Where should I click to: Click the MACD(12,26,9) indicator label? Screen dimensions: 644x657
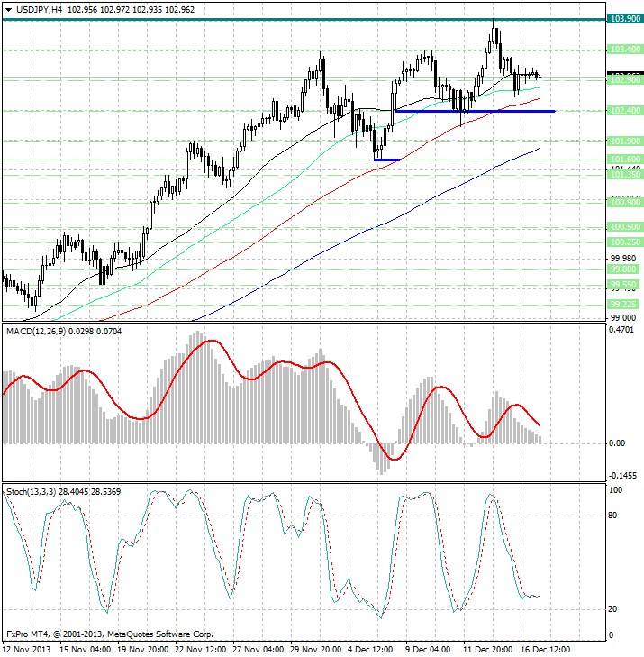click(36, 332)
